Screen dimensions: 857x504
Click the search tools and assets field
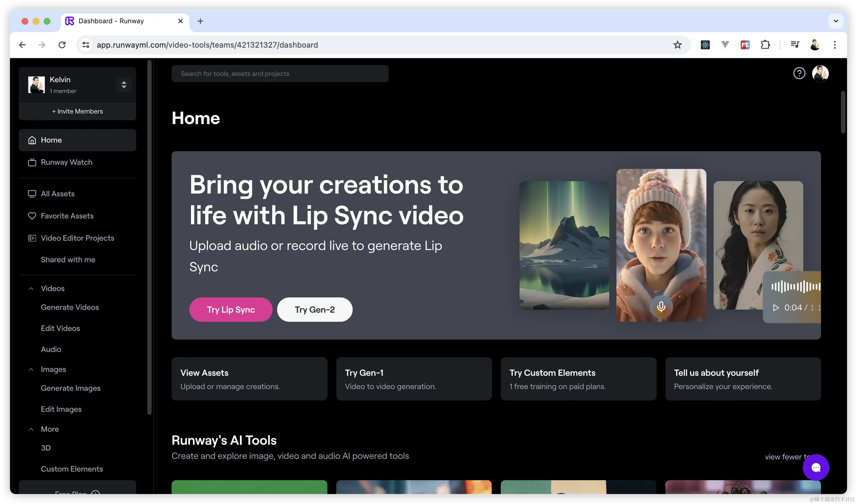[x=279, y=74]
